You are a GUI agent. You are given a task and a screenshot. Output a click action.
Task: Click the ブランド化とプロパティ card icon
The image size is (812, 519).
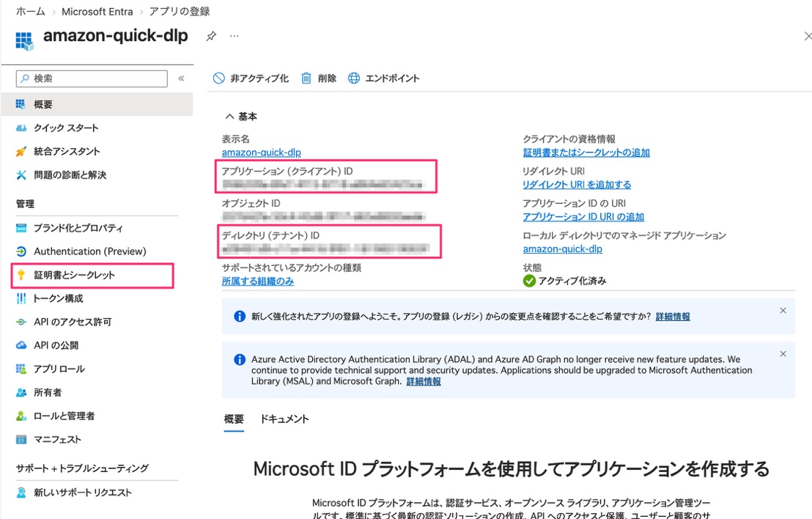pyautogui.click(x=21, y=228)
